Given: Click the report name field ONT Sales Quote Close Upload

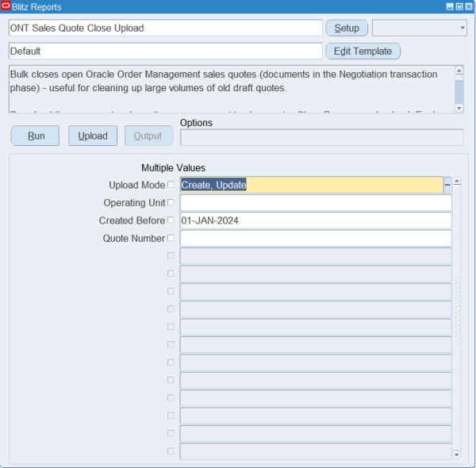Looking at the screenshot, I should pos(166,28).
